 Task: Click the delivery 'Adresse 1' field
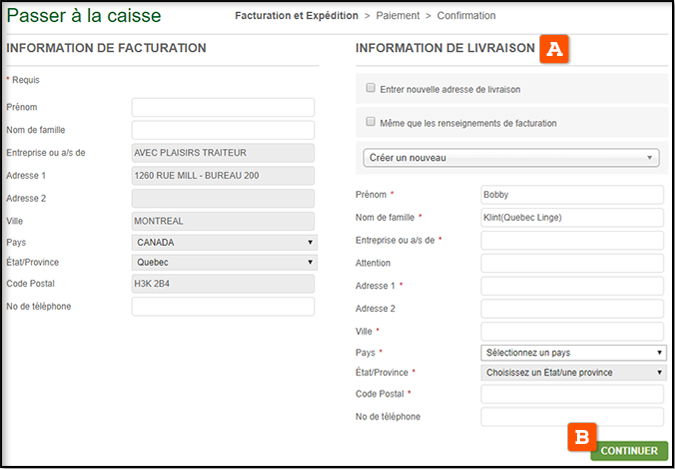click(572, 286)
